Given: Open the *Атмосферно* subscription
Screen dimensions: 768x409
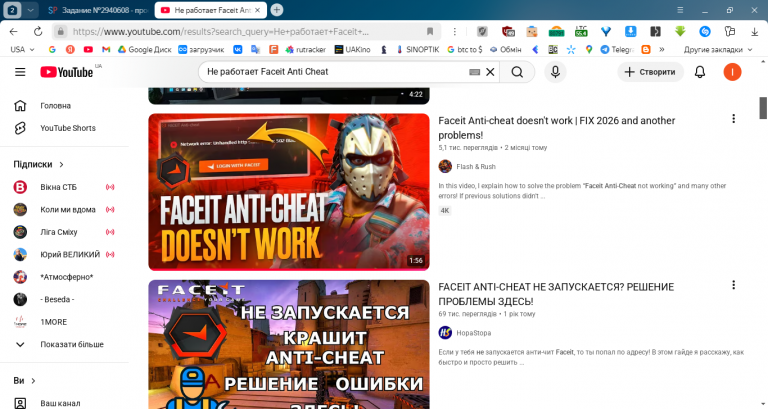Looking at the screenshot, I should [66, 277].
